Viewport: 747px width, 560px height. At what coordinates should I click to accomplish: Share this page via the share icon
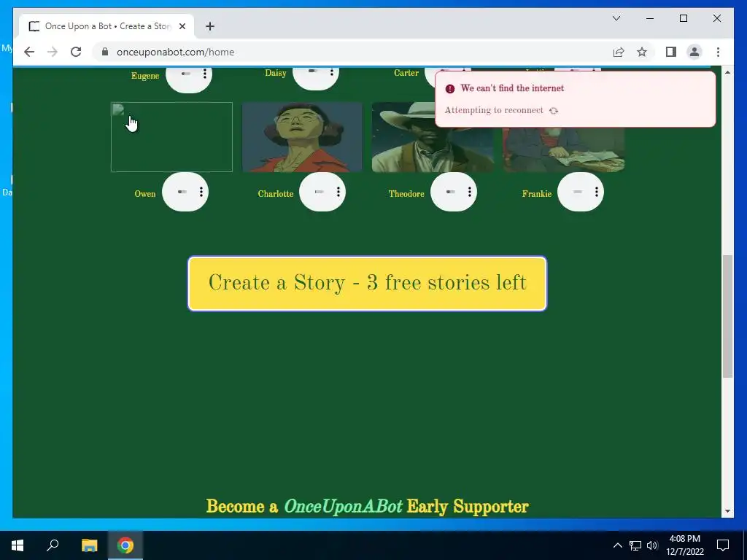click(x=619, y=52)
